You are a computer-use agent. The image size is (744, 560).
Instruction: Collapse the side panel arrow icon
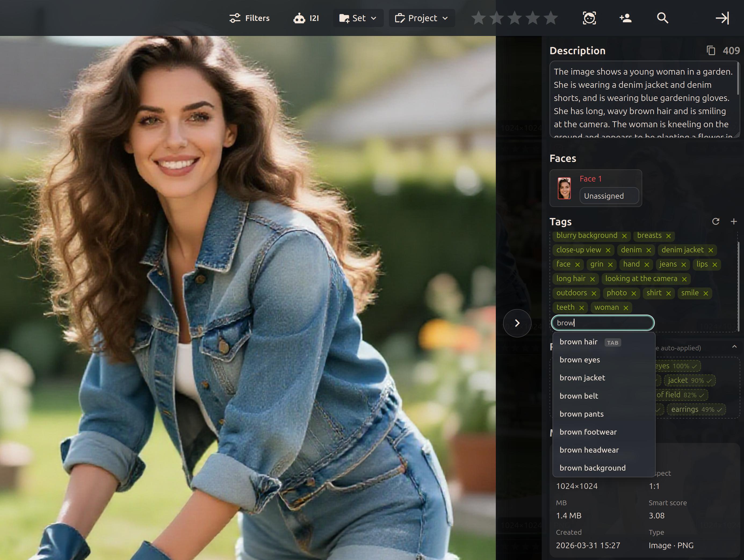click(722, 18)
